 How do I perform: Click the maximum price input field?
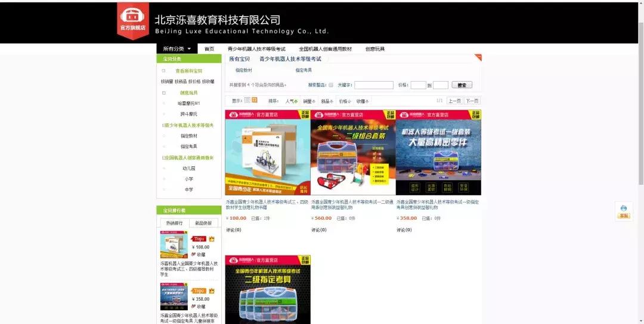pos(440,85)
